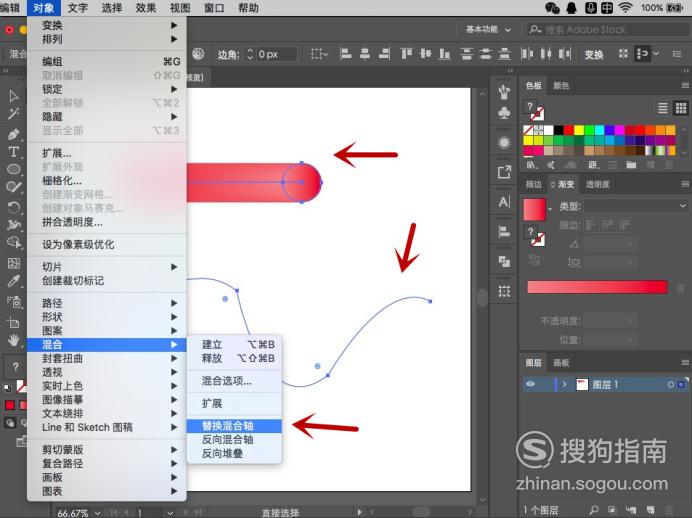Image resolution: width=692 pixels, height=518 pixels.
Task: Select the Rotate tool
Action: [x=14, y=207]
